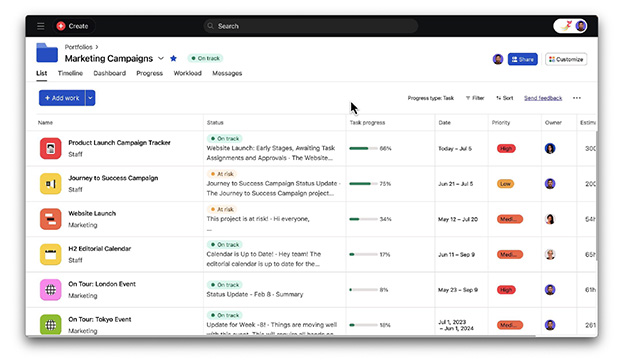Open the Website Launch project name
This screenshot has height=363, width=623.
point(92,213)
